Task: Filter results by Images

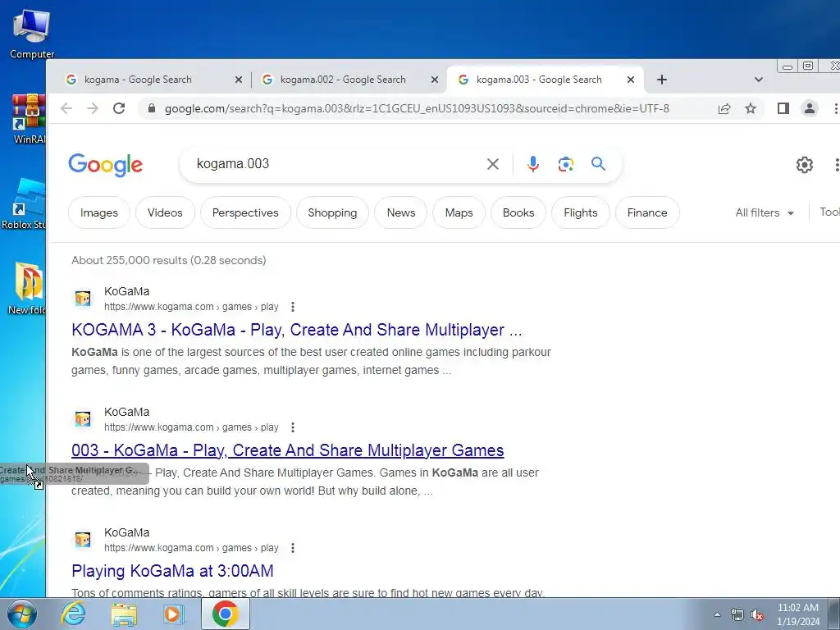Action: (99, 212)
